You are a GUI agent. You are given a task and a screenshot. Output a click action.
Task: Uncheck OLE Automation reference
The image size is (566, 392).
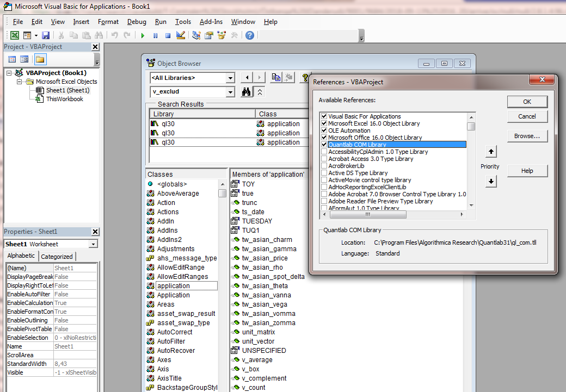[324, 130]
